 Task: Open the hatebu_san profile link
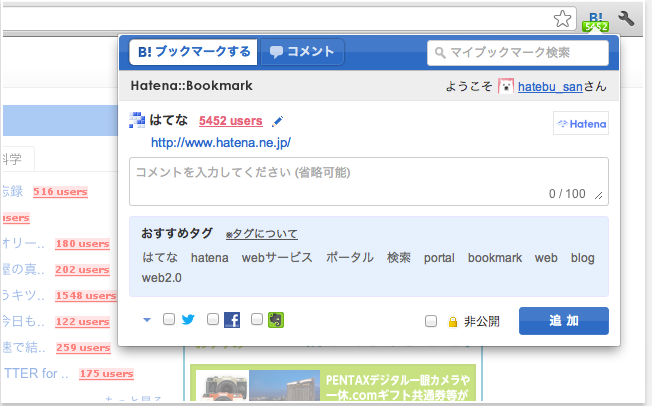[550, 87]
